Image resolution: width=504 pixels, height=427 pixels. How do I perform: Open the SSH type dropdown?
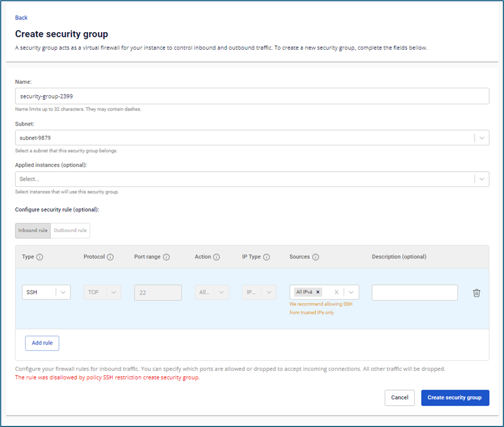63,292
